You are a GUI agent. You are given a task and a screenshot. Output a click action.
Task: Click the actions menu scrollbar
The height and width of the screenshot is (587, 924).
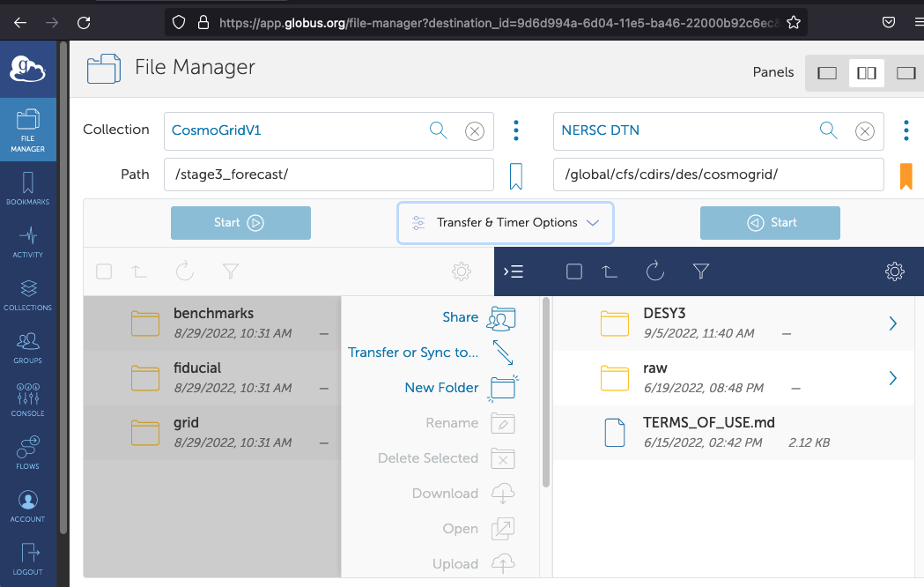pyautogui.click(x=545, y=392)
